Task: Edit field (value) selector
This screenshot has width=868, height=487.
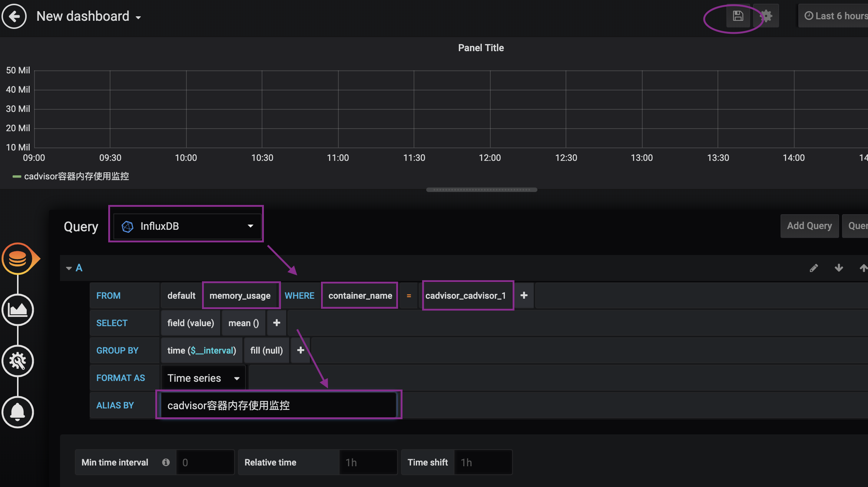Action: [x=191, y=323]
